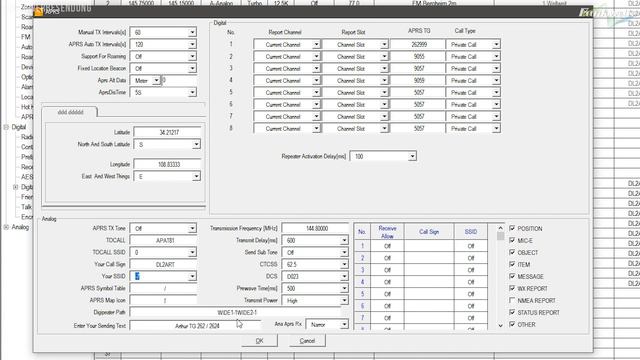The width and height of the screenshot is (640, 360).
Task: Open the Repeater Activation Delay dropdown
Action: (x=412, y=156)
